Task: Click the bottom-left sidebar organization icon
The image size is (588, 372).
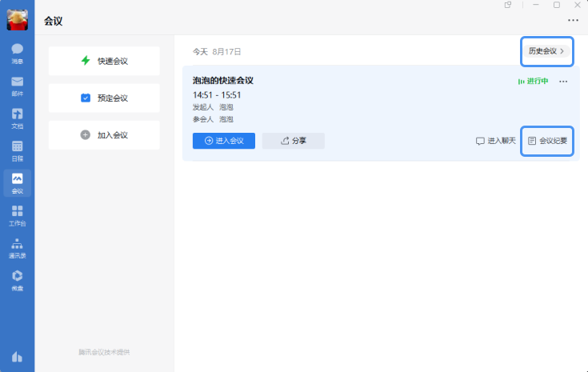Action: 17,357
